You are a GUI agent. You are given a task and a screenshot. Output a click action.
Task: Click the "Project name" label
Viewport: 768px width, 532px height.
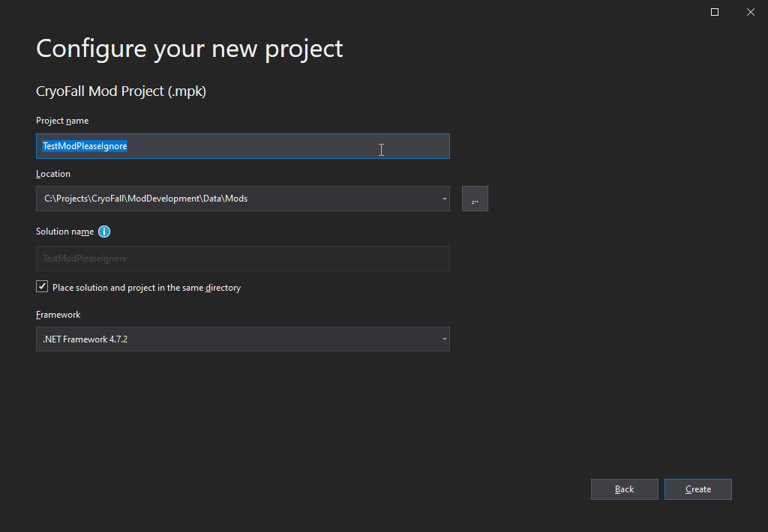[62, 121]
